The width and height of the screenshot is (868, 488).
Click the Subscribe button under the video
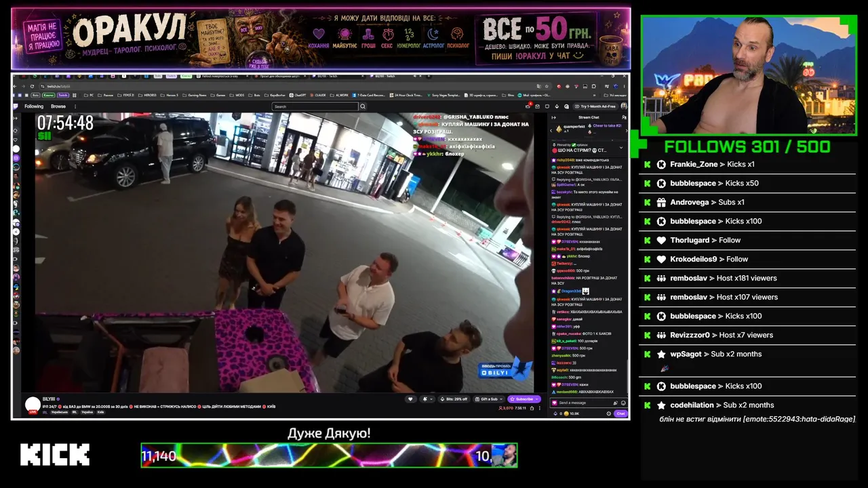524,399
